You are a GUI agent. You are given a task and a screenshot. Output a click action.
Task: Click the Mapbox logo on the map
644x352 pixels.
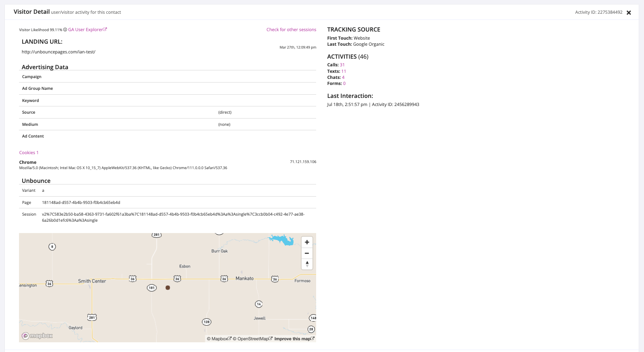point(37,336)
